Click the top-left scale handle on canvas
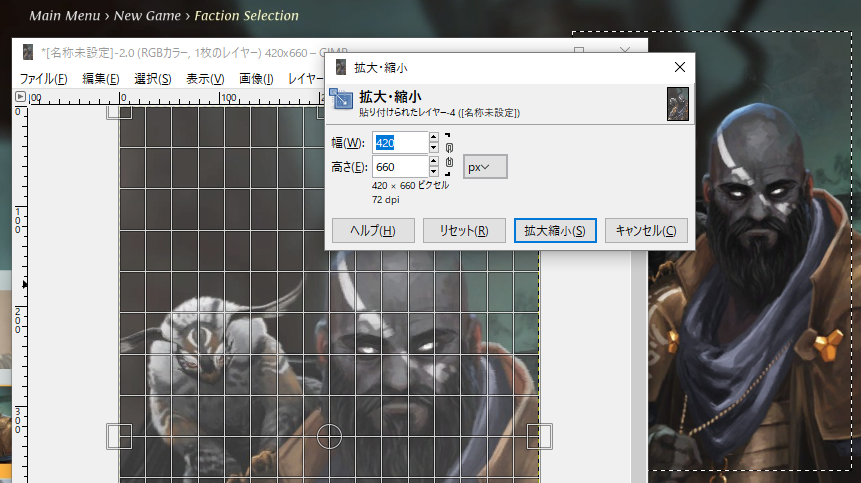Viewport: 861px width, 483px height. point(119,113)
